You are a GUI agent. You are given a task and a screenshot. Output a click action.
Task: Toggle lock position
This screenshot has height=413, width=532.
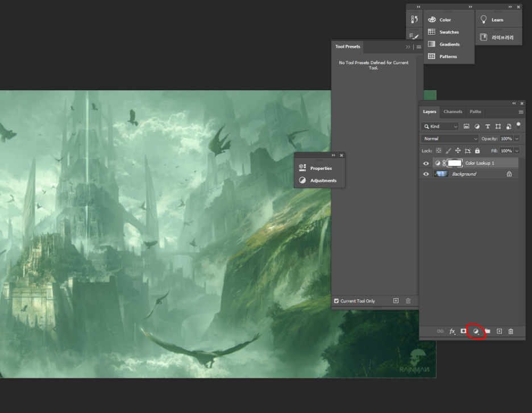point(458,151)
